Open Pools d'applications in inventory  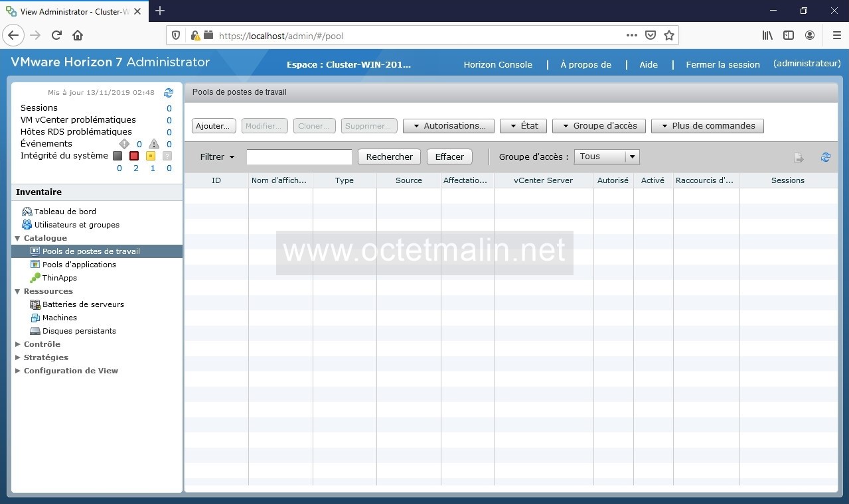pyautogui.click(x=79, y=265)
